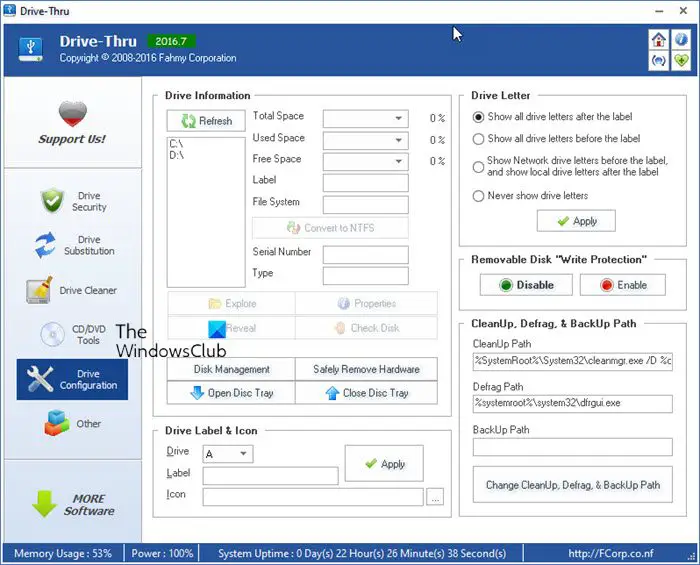Enable removable disk write protection

pos(623,285)
